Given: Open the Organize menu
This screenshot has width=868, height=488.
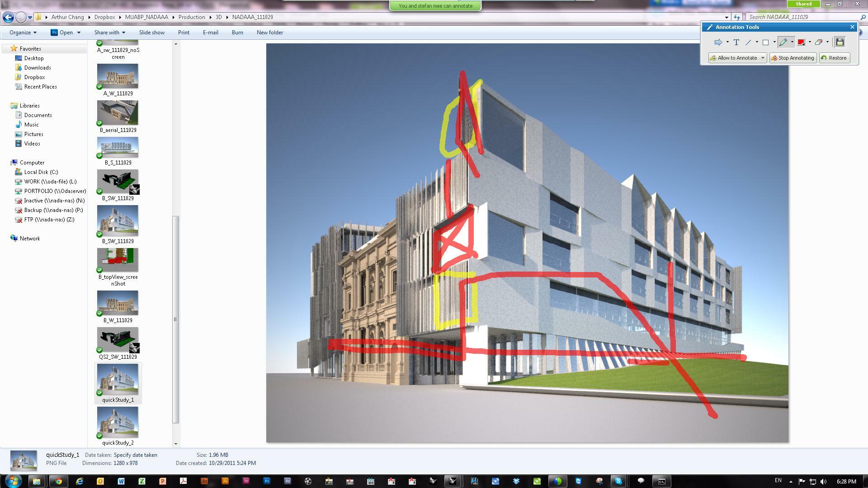Looking at the screenshot, I should tap(23, 33).
